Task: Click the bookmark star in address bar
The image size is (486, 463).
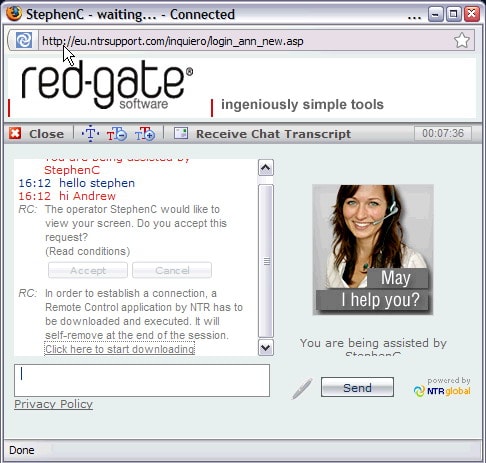Action: [462, 41]
